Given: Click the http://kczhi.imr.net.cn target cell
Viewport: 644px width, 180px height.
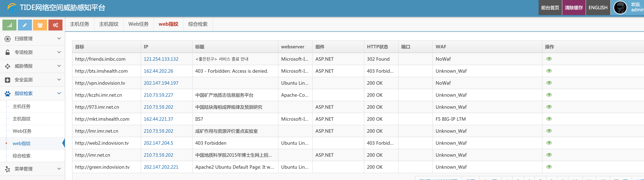Looking at the screenshot, I should (106, 95).
